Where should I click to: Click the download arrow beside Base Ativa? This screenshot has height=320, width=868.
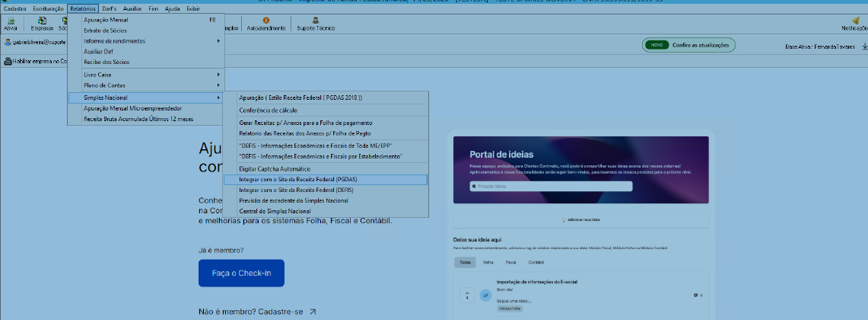pyautogui.click(x=865, y=46)
